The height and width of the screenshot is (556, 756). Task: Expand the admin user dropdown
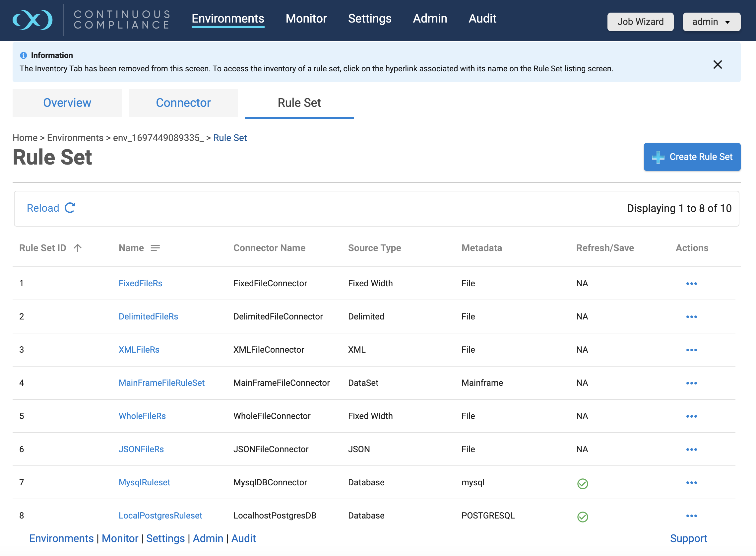point(711,22)
